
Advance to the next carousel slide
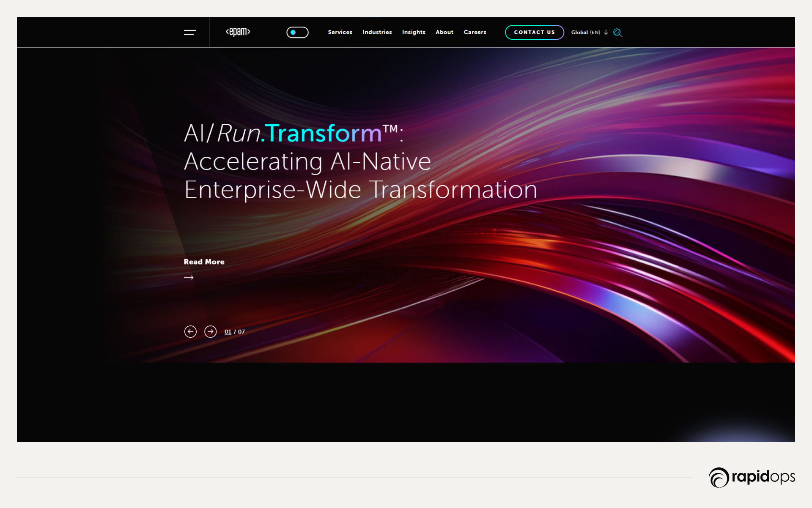tap(210, 332)
